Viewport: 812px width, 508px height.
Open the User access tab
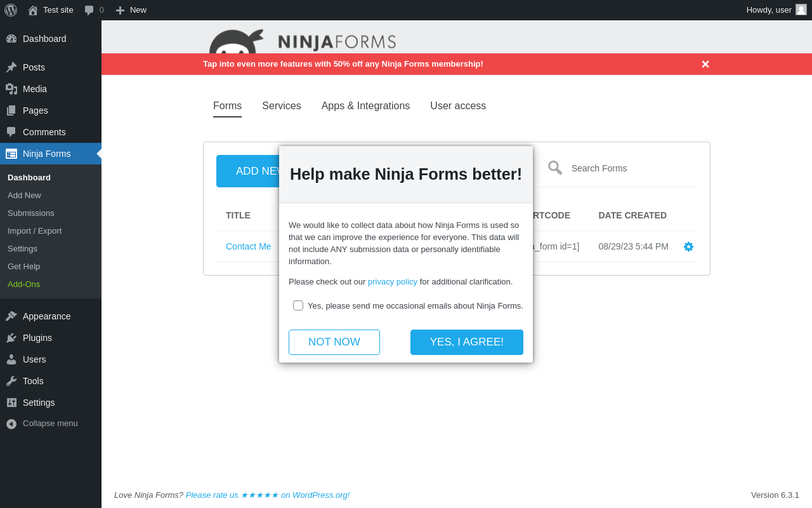(x=458, y=106)
